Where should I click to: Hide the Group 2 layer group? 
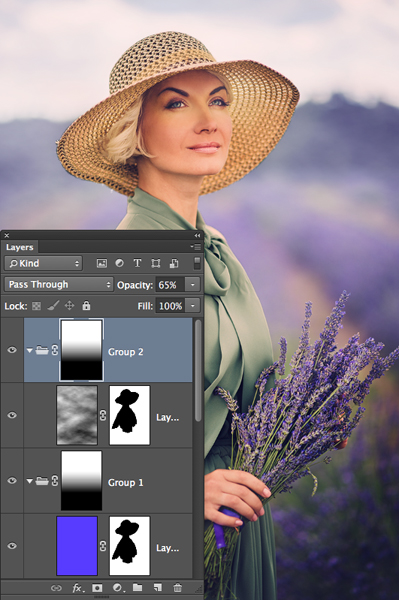click(12, 350)
